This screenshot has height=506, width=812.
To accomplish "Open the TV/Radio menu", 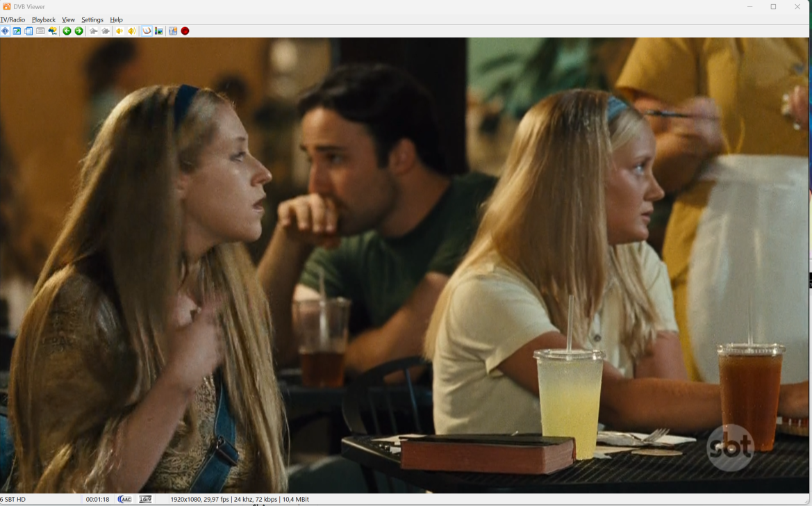I will tap(13, 19).
